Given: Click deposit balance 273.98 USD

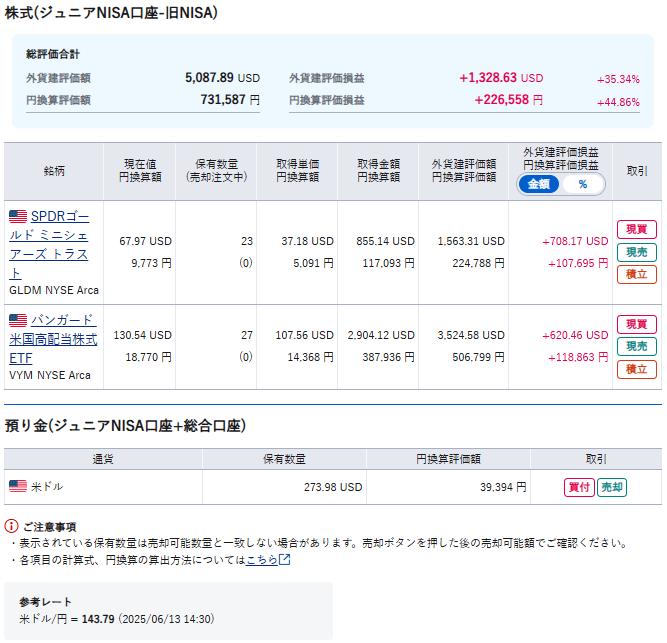Looking at the screenshot, I should pos(333,487).
